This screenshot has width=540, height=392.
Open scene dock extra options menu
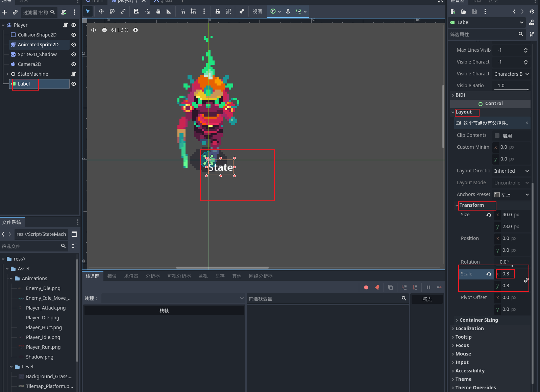tap(74, 12)
